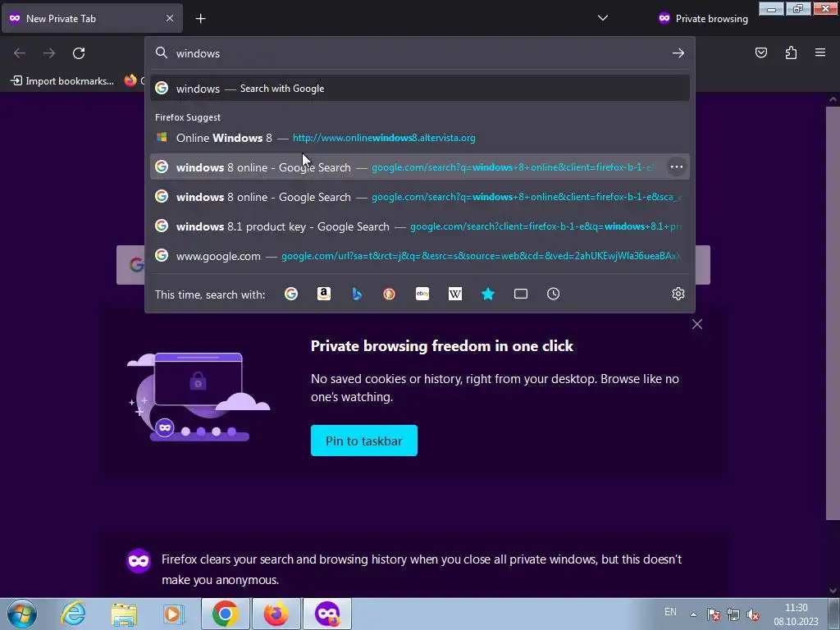840x630 pixels.
Task: Go forward using the forward arrow
Action: pos(49,53)
